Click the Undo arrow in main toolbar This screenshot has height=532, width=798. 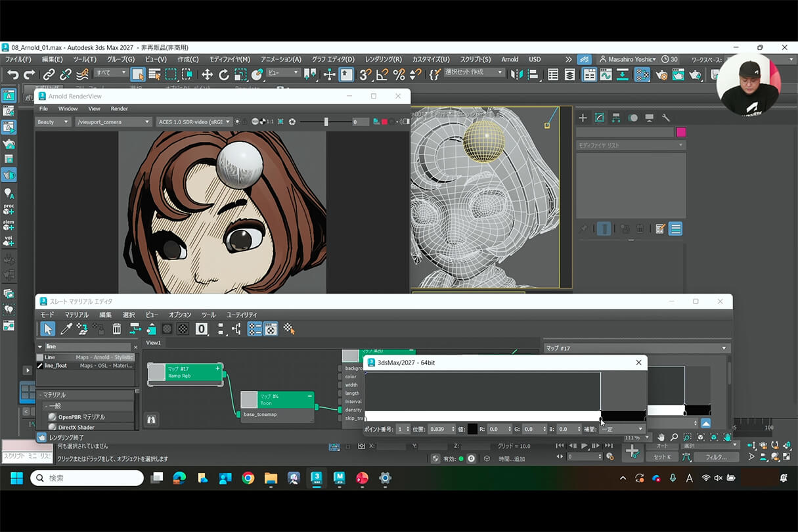click(x=12, y=74)
